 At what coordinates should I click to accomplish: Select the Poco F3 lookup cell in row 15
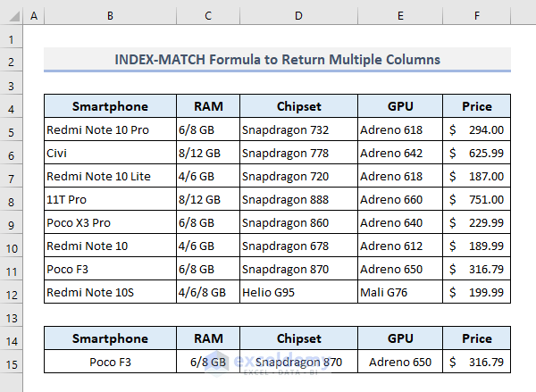(x=110, y=363)
